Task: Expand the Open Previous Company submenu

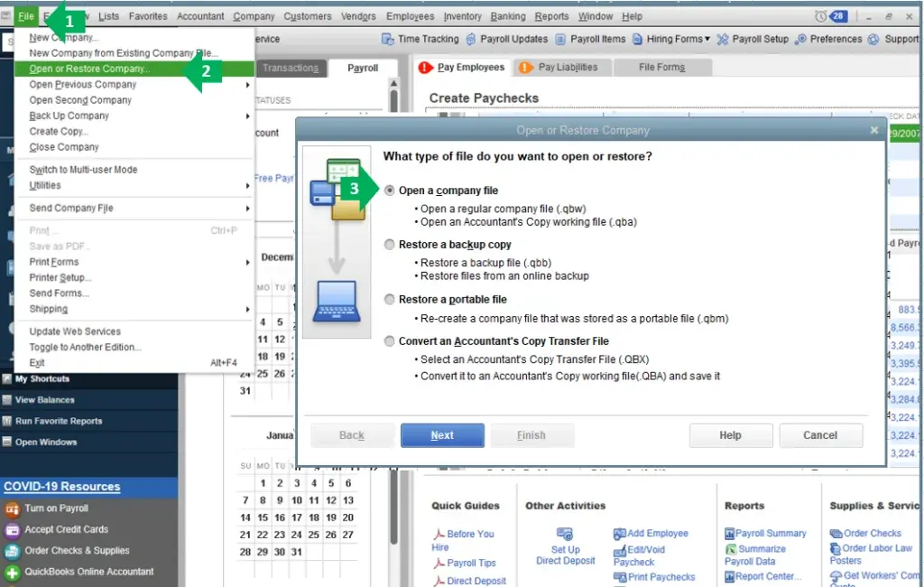Action: [247, 85]
